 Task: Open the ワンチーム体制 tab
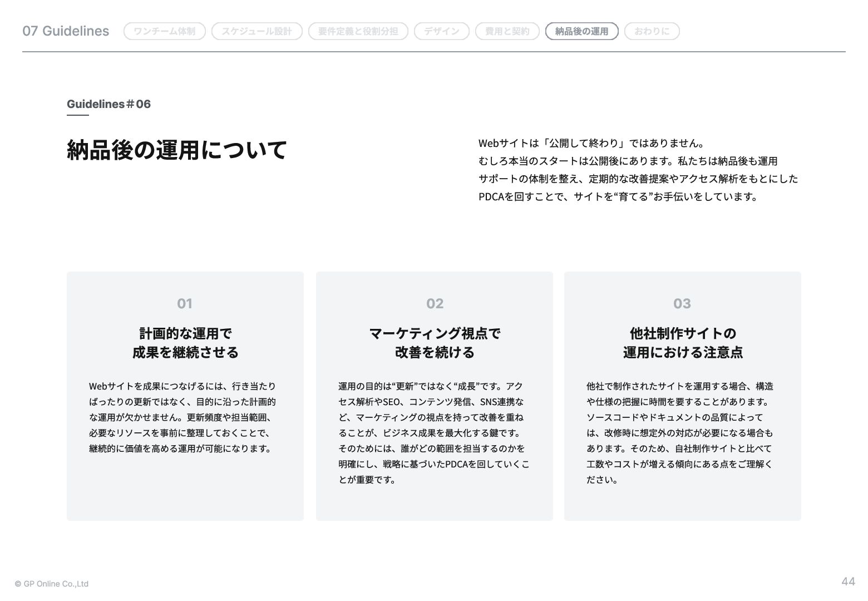[x=165, y=31]
